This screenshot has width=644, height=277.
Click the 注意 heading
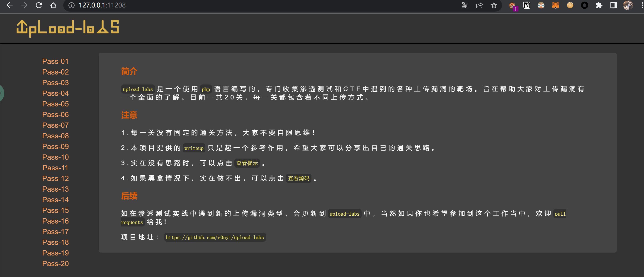coord(129,115)
